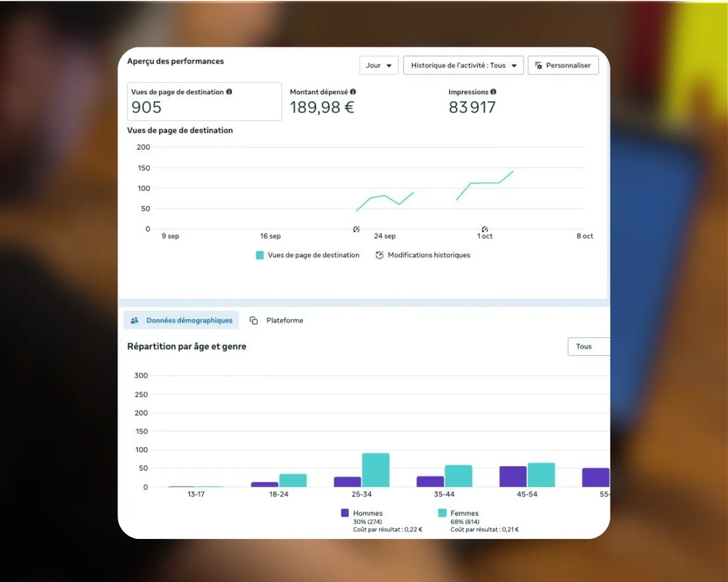Click the 24 sep date label on the chart
Image resolution: width=728 pixels, height=582 pixels.
click(x=384, y=236)
